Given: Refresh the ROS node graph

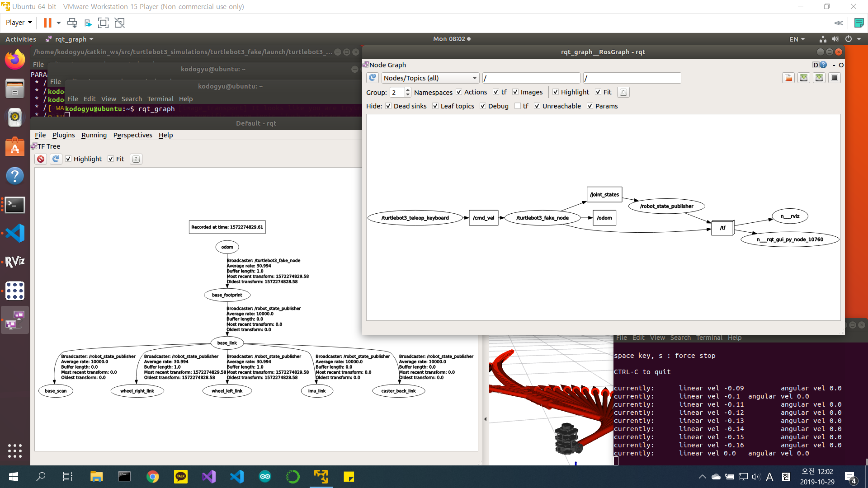Looking at the screenshot, I should [372, 78].
